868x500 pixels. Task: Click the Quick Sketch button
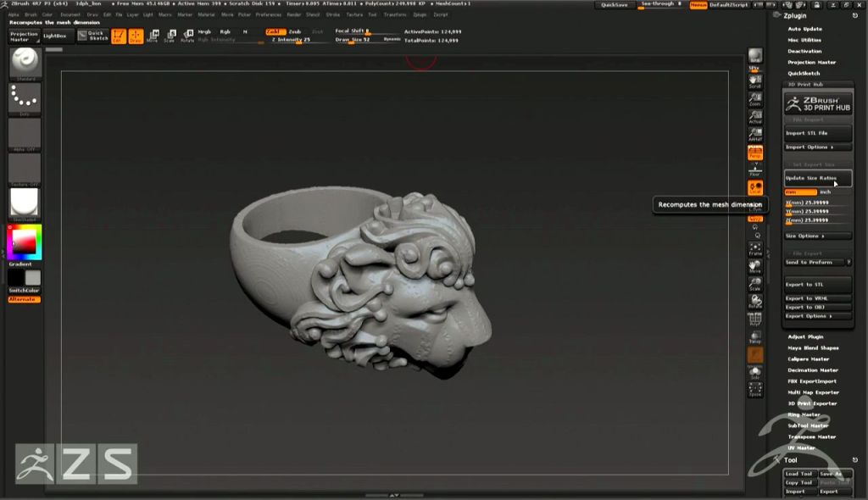(92, 36)
